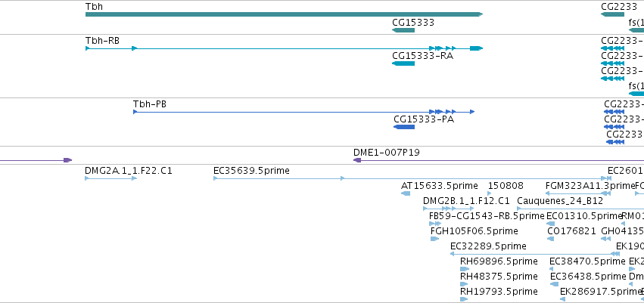644x303 pixels.
Task: Select the DMG2B.1_1.F12.C1 alignment feature
Action: [449, 209]
